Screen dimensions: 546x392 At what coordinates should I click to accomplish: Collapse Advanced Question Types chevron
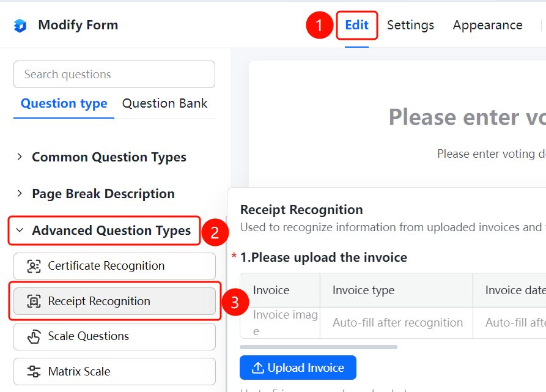coord(20,230)
